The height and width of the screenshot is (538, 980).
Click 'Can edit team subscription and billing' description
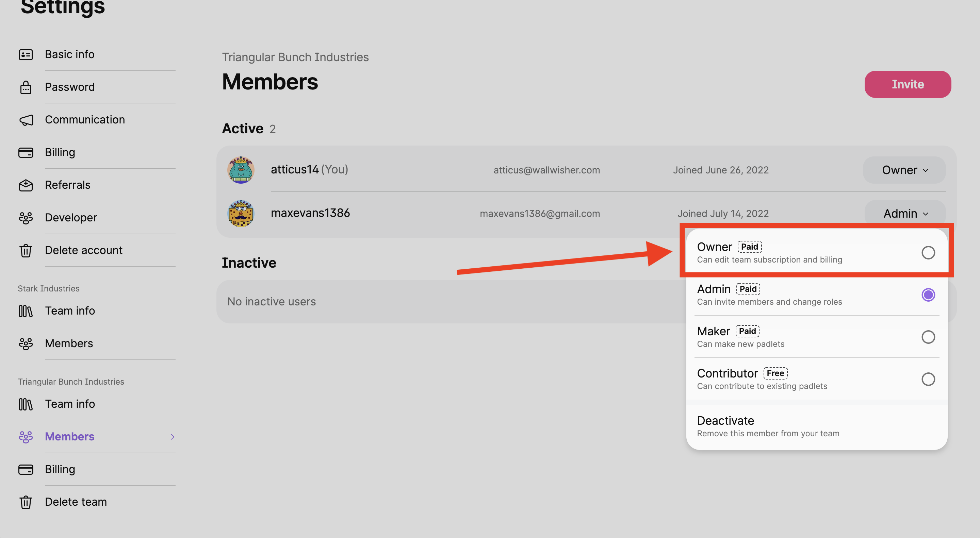pos(770,260)
